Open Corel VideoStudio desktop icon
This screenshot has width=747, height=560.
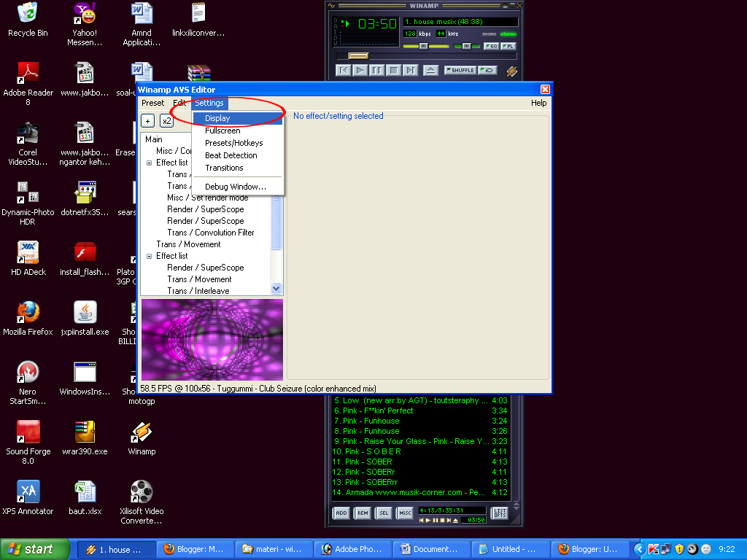pyautogui.click(x=28, y=143)
